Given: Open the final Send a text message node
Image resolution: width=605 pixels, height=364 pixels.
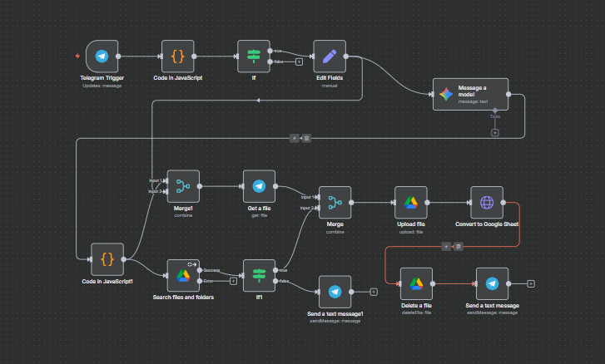Looking at the screenshot, I should click(493, 283).
